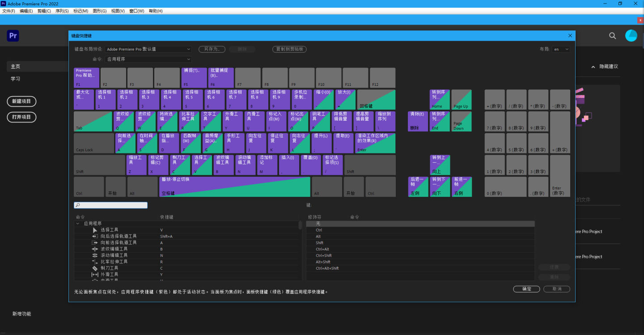
Task: Open the 命令 应用程序 dropdown
Action: tap(148, 59)
